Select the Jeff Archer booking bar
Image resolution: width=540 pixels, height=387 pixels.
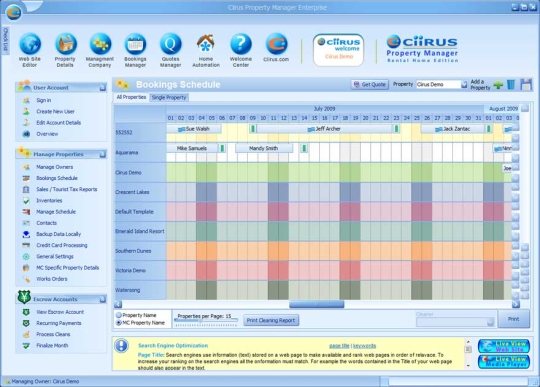[324, 129]
